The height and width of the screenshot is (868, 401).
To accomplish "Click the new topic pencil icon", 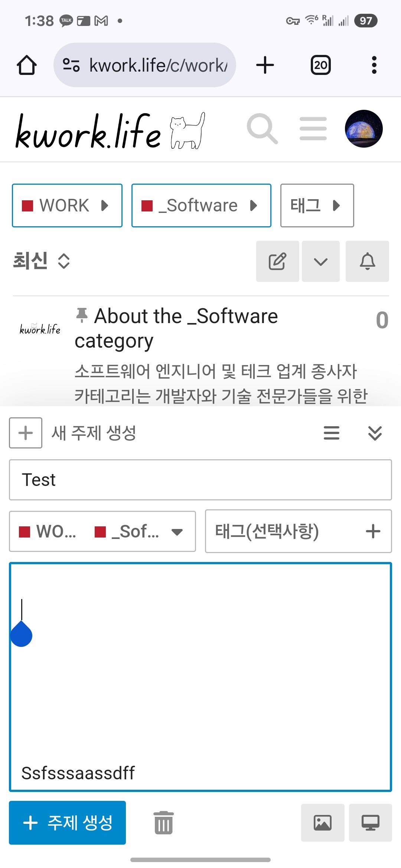I will [277, 261].
